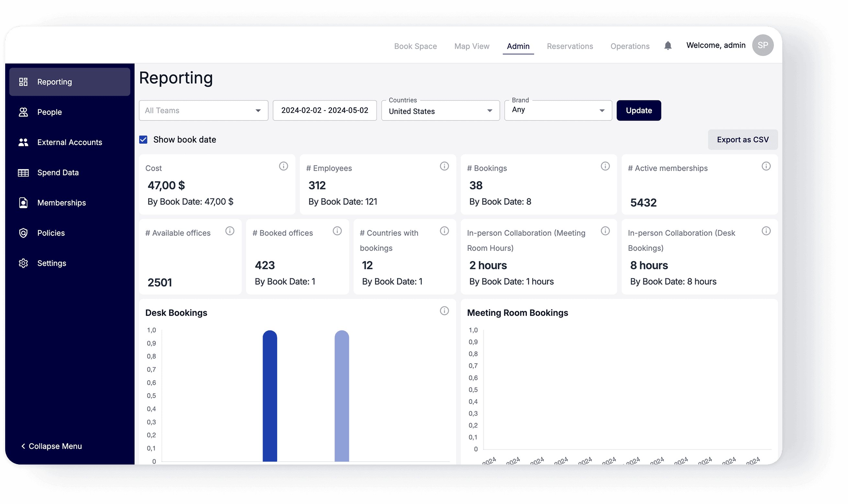Click By Book Date: 121 text
848x504 pixels.
342,202
